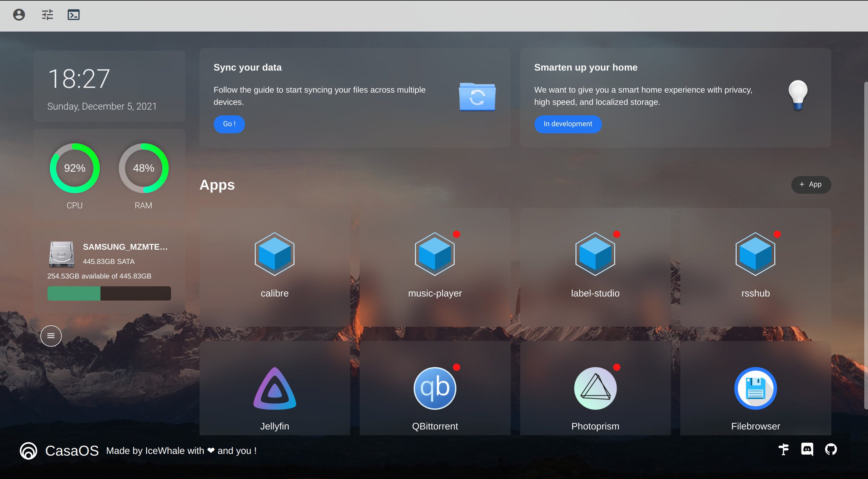
Task: Click the CasaOS logo icon
Action: [29, 451]
